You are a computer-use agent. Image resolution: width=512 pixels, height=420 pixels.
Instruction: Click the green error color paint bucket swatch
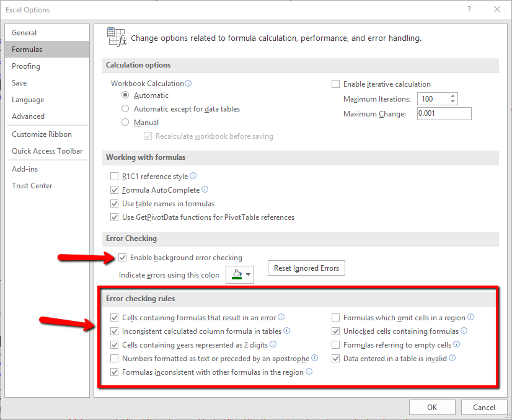[237, 274]
